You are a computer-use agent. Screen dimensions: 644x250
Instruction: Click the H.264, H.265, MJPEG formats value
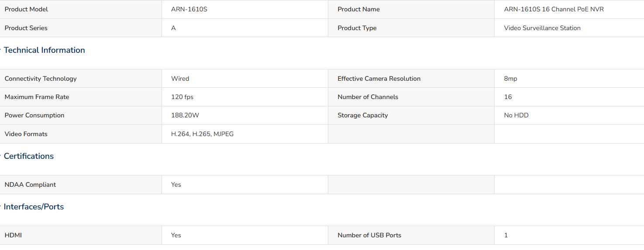[202, 134]
